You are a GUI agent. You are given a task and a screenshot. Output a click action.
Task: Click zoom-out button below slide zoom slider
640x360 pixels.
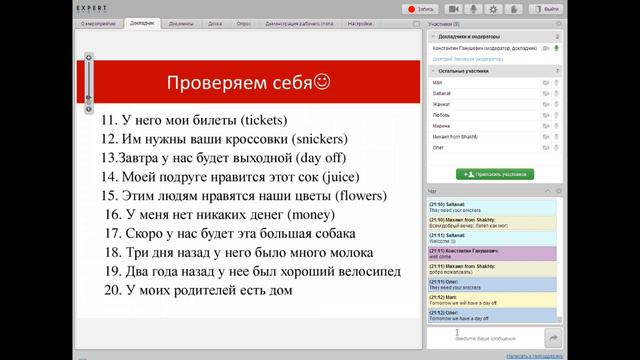[89, 109]
